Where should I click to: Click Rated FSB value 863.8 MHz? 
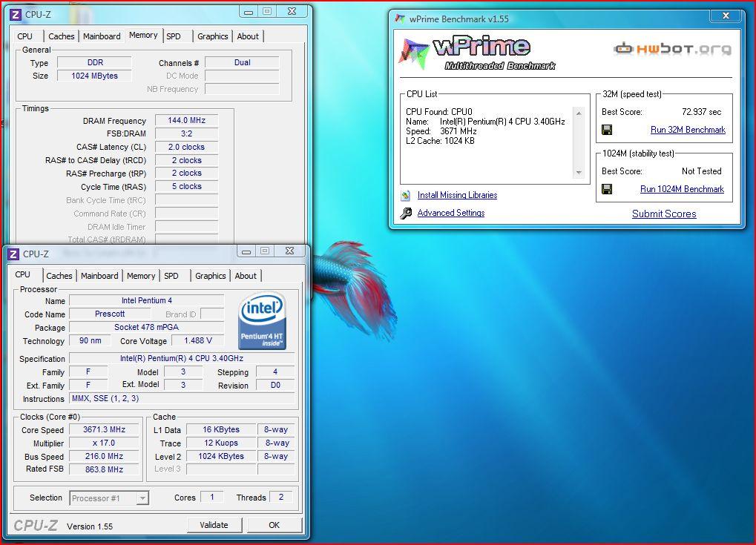pyautogui.click(x=104, y=469)
